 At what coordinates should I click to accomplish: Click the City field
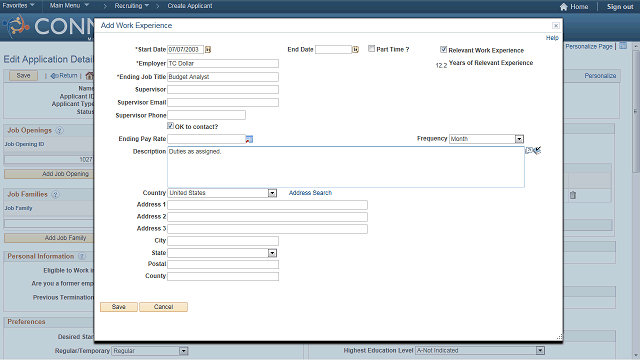[223, 241]
